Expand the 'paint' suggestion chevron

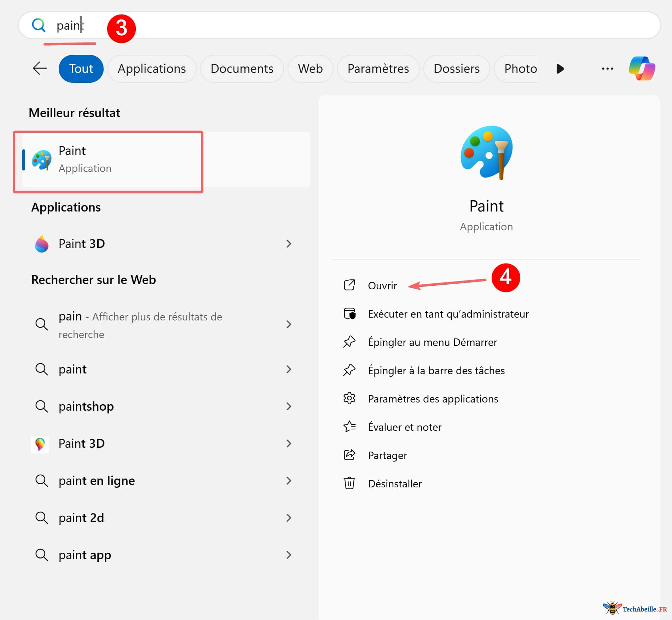pos(289,369)
